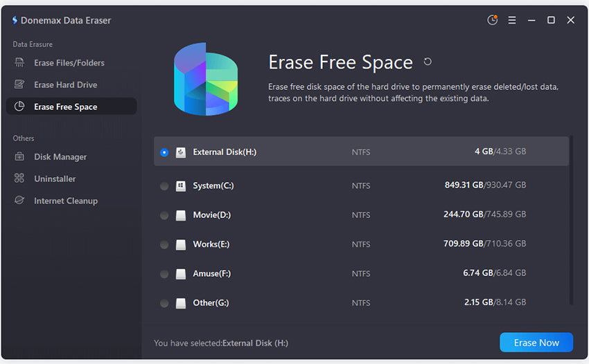The height and width of the screenshot is (364, 589).
Task: Go to Erase Free Space section
Action: coord(71,106)
